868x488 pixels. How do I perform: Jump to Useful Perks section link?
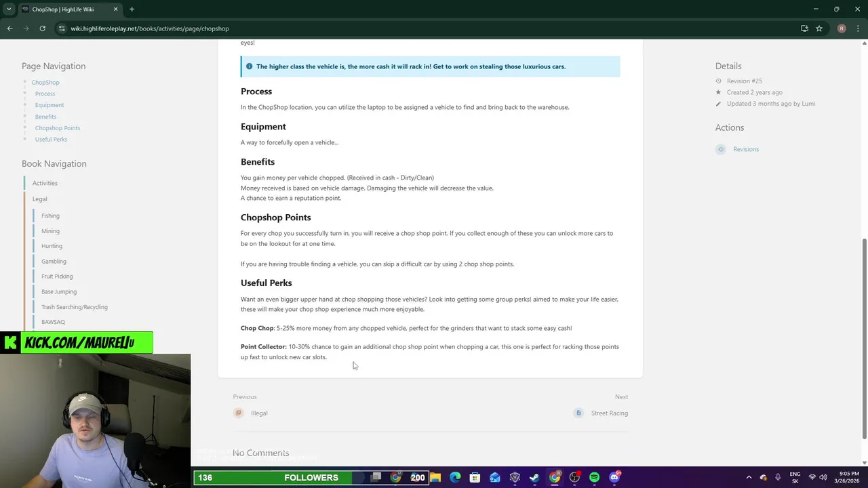[x=51, y=140]
